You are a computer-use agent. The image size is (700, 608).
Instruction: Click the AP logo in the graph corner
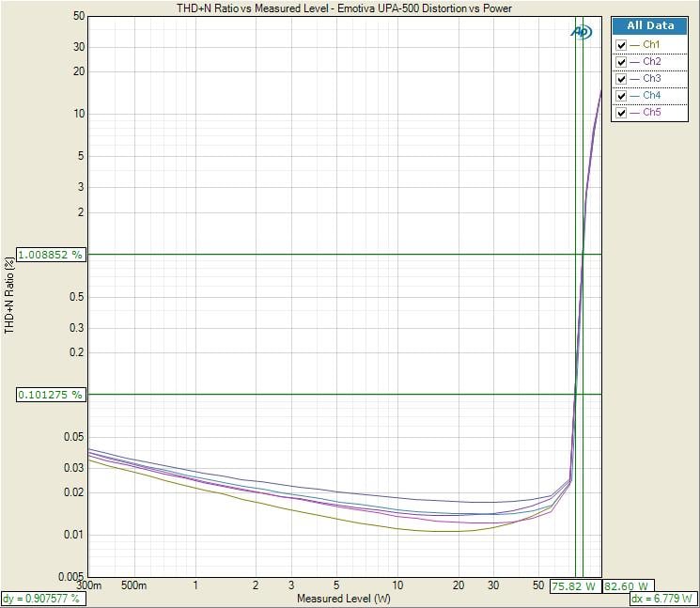coord(582,31)
